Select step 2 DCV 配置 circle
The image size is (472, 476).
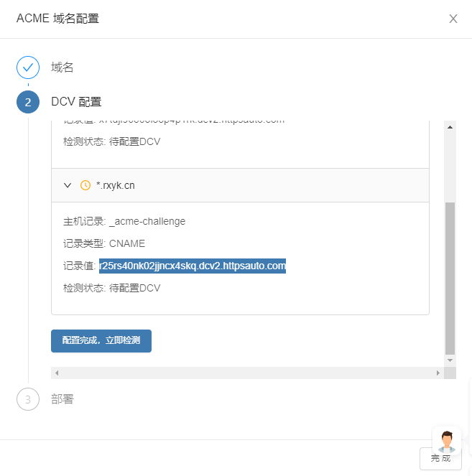[x=28, y=102]
